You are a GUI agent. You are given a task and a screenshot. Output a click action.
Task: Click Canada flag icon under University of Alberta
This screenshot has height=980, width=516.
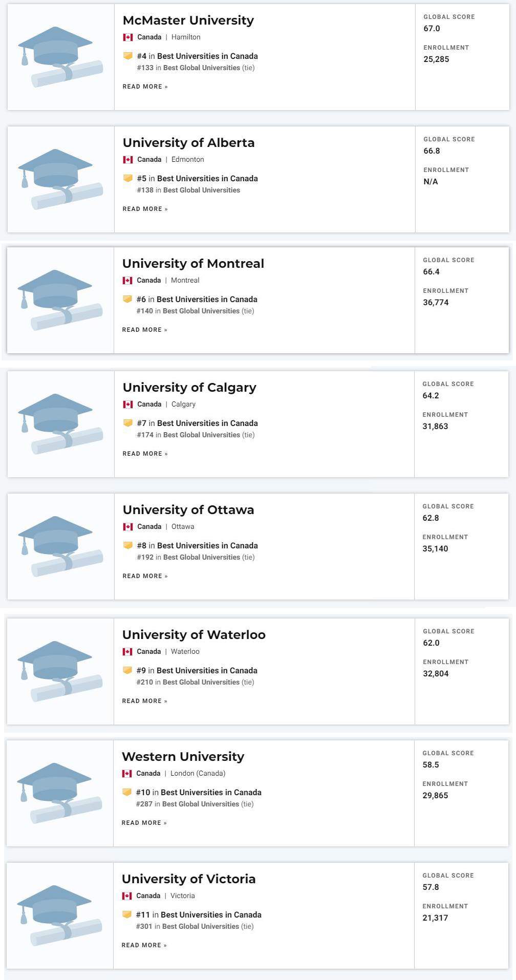point(128,160)
